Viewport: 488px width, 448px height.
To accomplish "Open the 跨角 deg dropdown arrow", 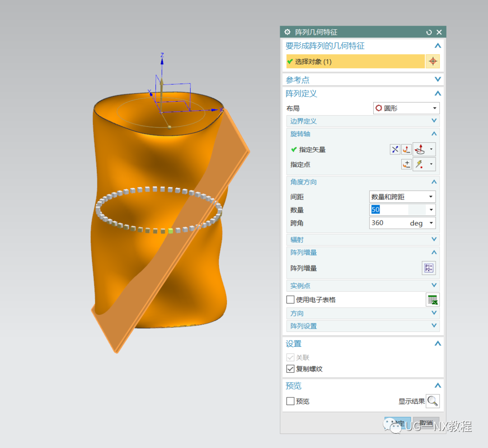I will point(431,223).
